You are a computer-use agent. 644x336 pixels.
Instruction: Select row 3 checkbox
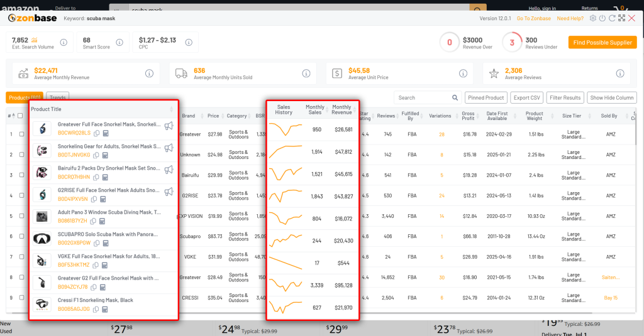(x=21, y=175)
